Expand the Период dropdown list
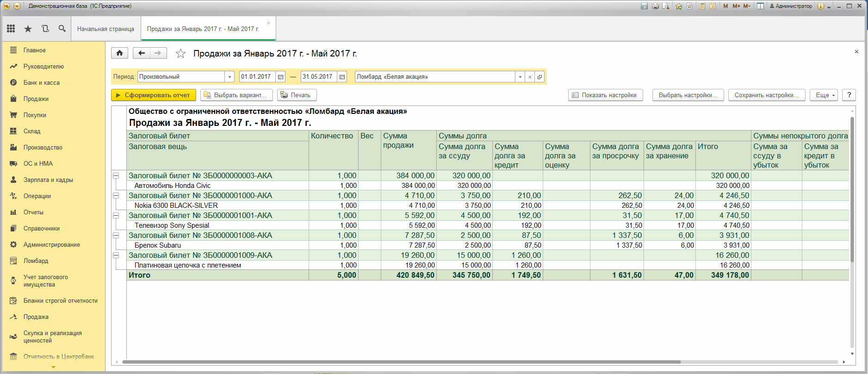 (x=229, y=77)
